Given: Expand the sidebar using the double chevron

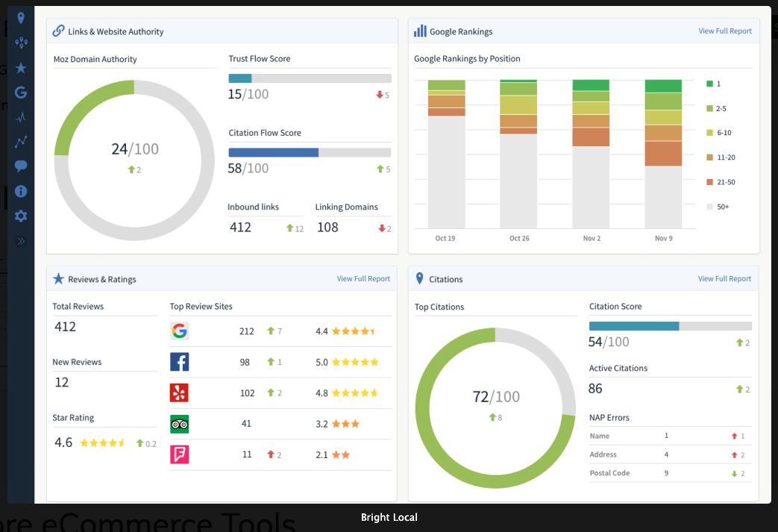Looking at the screenshot, I should point(21,240).
